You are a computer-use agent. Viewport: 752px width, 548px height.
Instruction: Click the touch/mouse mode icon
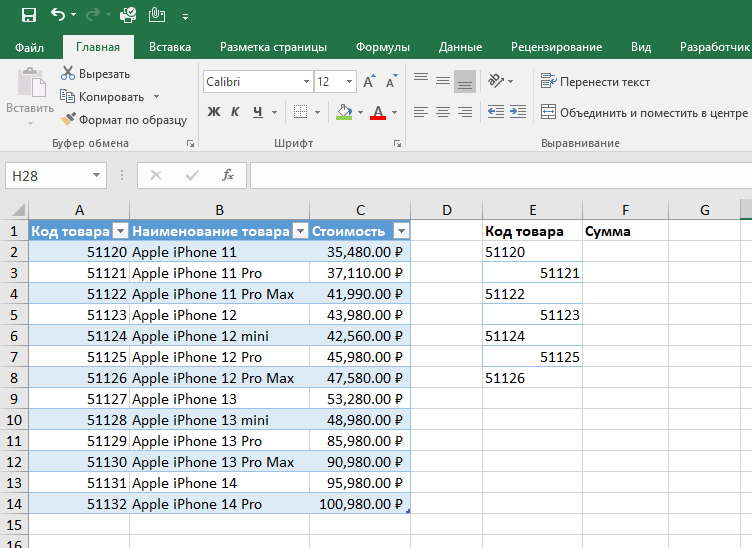(156, 15)
